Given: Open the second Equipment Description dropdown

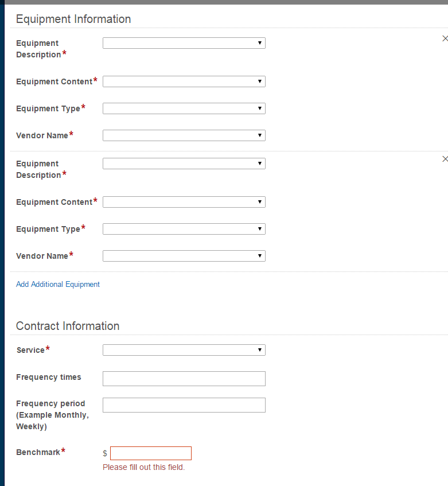Looking at the screenshot, I should pyautogui.click(x=184, y=164).
